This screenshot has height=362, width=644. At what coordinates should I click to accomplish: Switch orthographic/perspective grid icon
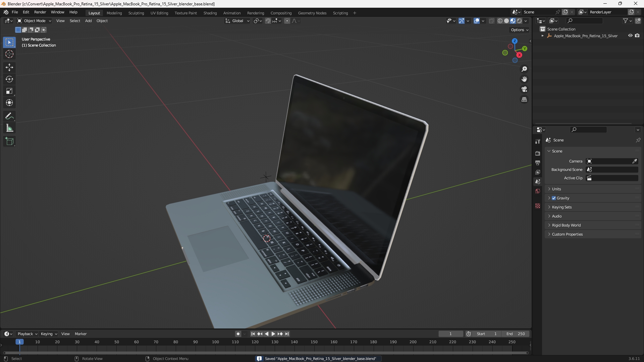[524, 100]
